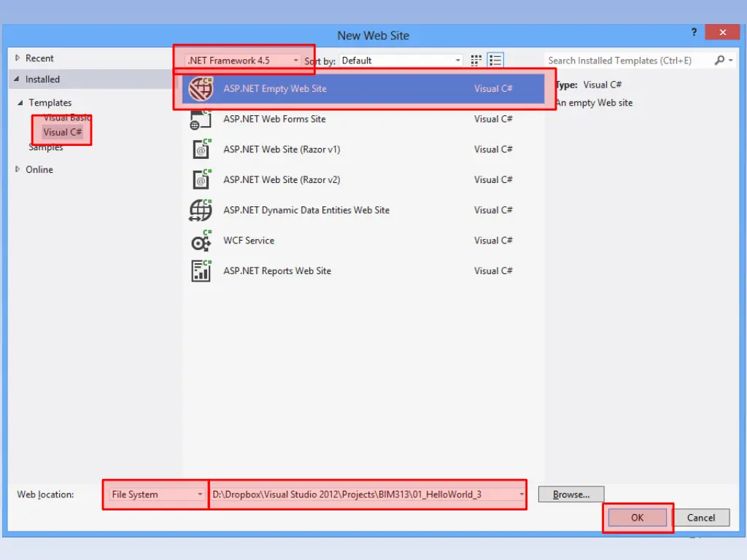Image resolution: width=747 pixels, height=560 pixels.
Task: Switch templates to medium list view
Action: click(495, 61)
